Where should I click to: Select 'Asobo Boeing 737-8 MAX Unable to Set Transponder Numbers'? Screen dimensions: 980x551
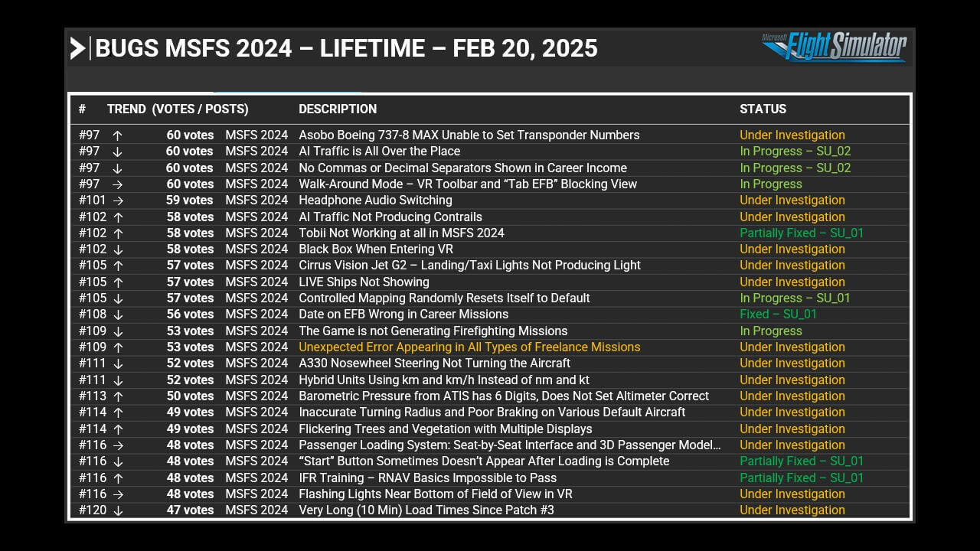pos(469,135)
